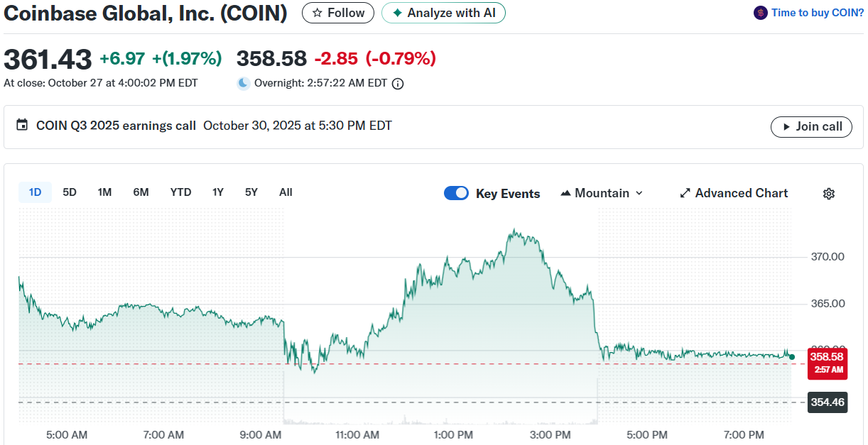Click the Advanced Chart expand arrows icon
The width and height of the screenshot is (868, 445).
(x=685, y=193)
